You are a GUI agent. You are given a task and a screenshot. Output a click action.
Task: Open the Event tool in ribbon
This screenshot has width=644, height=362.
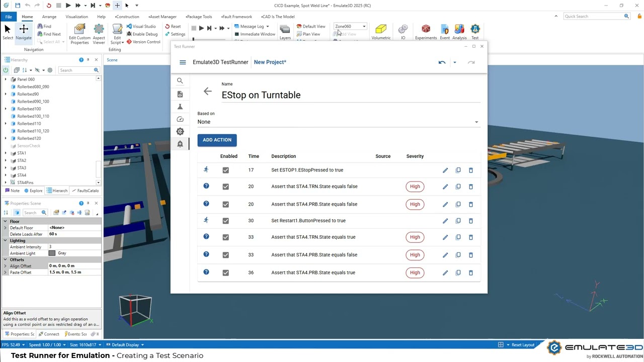coord(445,32)
